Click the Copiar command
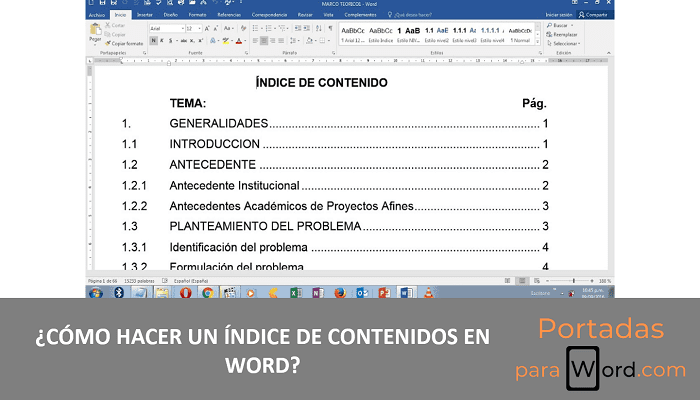This screenshot has width=700, height=400. pyautogui.click(x=115, y=34)
